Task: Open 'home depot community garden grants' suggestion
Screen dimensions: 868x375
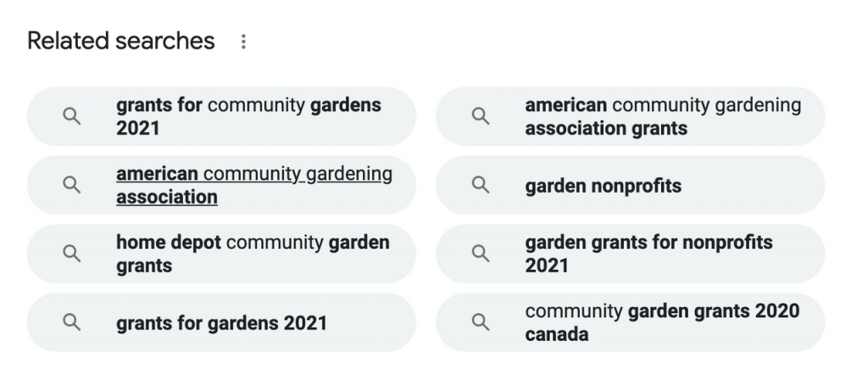Action: [221, 254]
